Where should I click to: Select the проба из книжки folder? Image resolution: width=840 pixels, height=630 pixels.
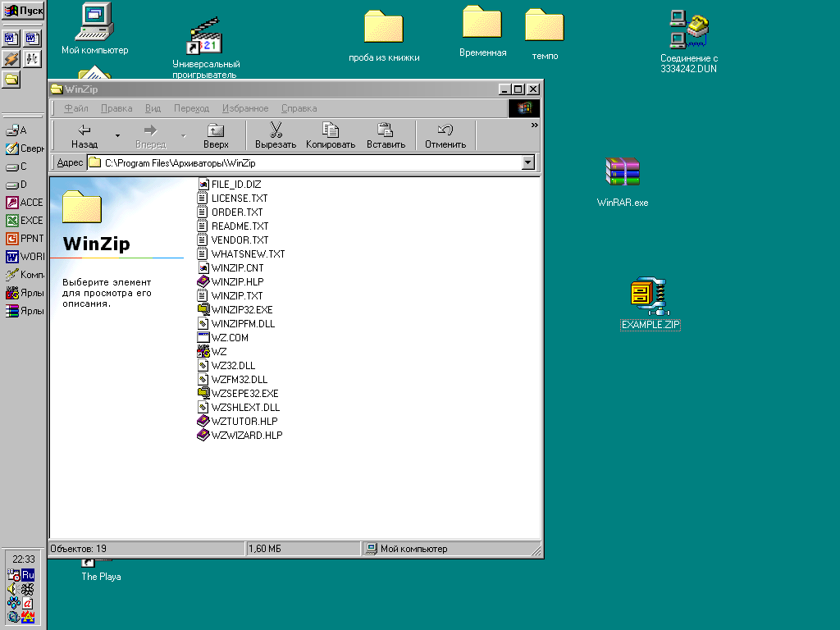tap(384, 36)
